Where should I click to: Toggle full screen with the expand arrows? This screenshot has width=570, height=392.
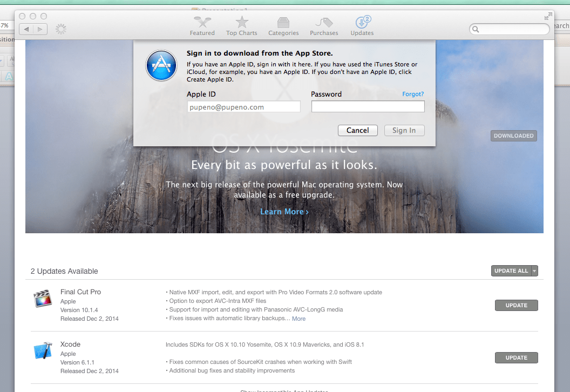pos(548,16)
